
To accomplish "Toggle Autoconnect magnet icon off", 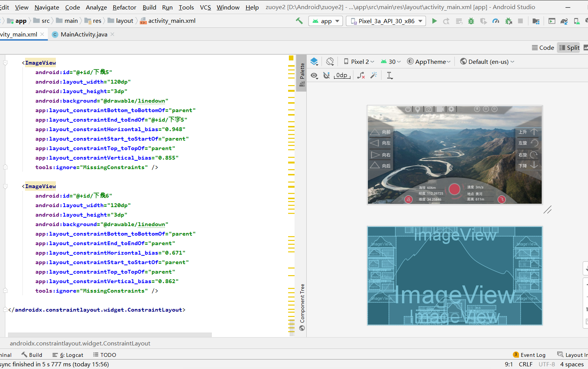I will click(326, 75).
